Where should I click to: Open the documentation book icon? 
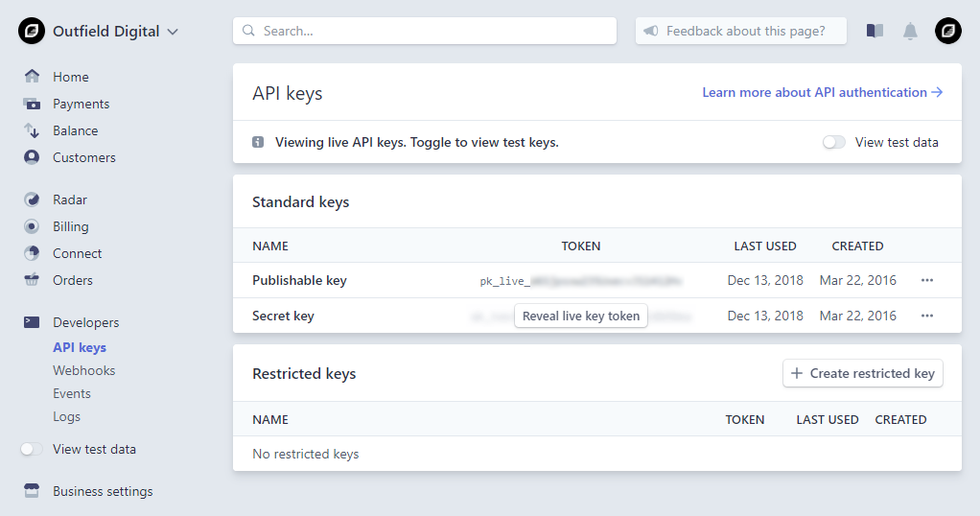pos(875,31)
